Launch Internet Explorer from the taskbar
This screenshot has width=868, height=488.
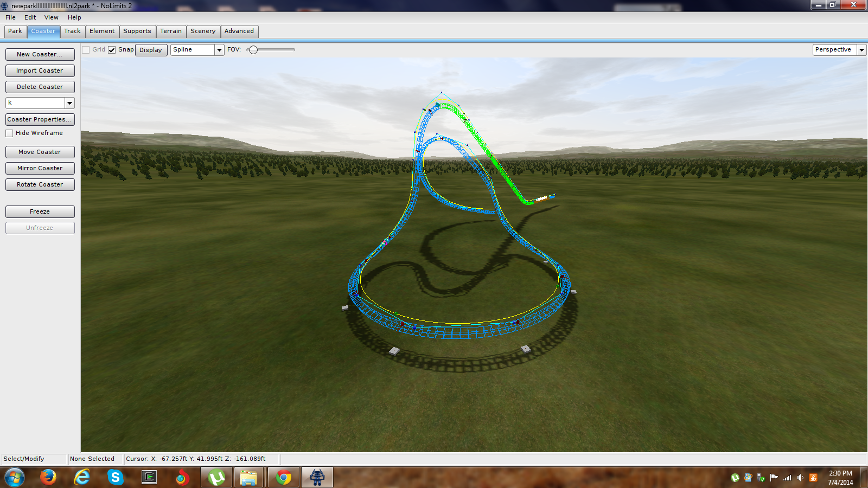(82, 477)
